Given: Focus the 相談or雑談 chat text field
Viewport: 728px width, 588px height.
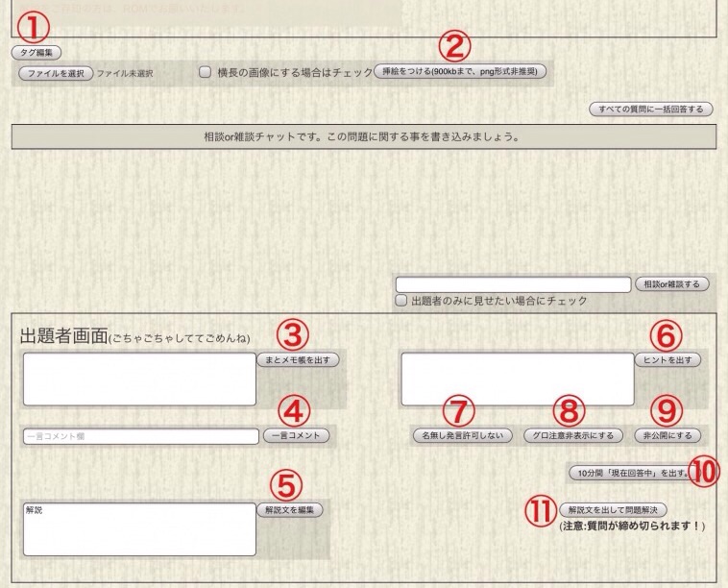Looking at the screenshot, I should point(513,284).
